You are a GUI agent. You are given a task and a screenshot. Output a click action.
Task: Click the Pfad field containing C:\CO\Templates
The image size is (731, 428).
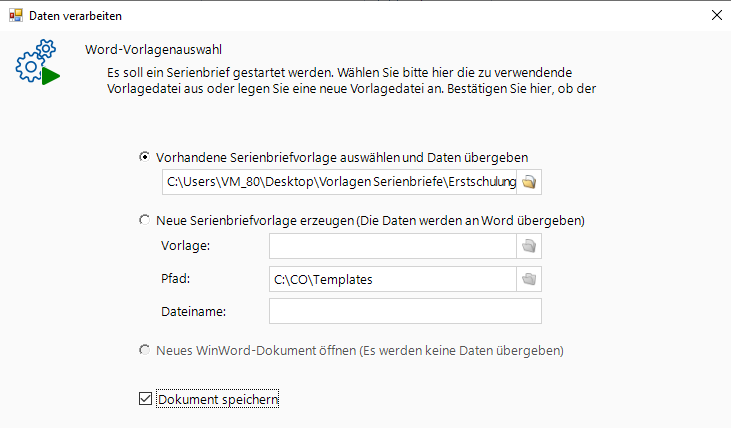(x=392, y=280)
